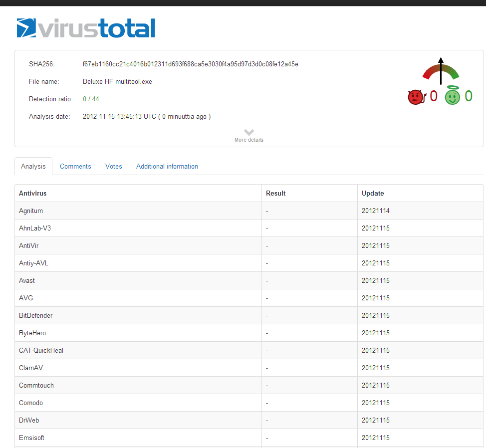This screenshot has height=448, width=486.
Task: Select the Avast row name
Action: tap(26, 281)
